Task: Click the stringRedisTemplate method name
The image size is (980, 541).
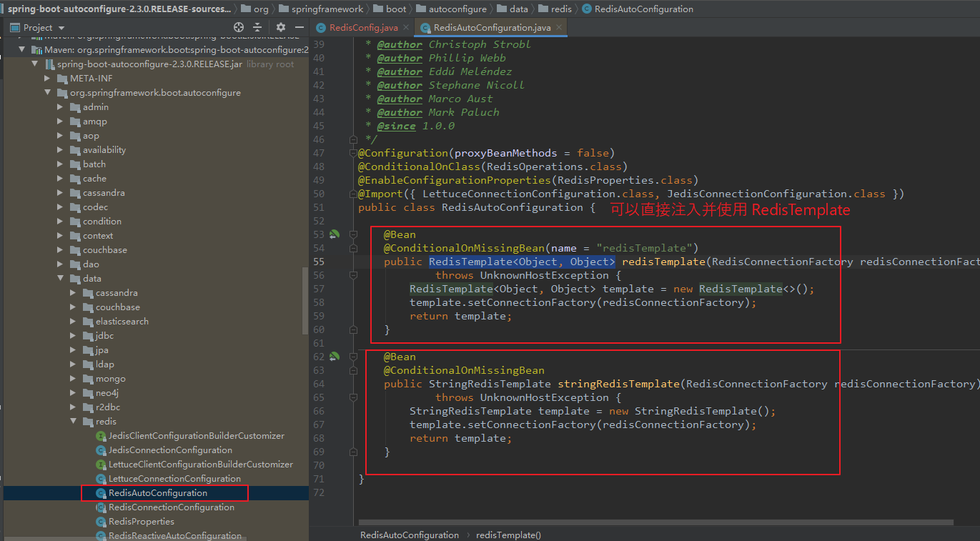Action: (x=618, y=384)
